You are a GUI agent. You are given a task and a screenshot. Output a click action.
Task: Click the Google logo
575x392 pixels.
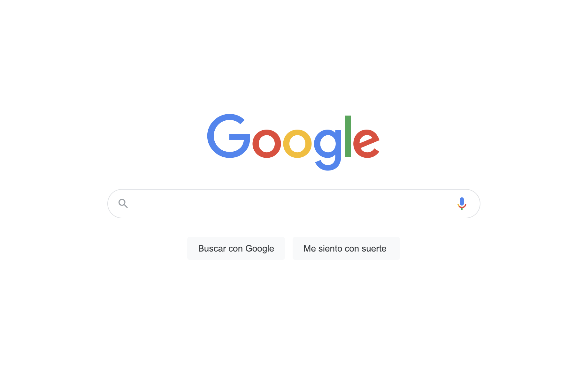293,142
